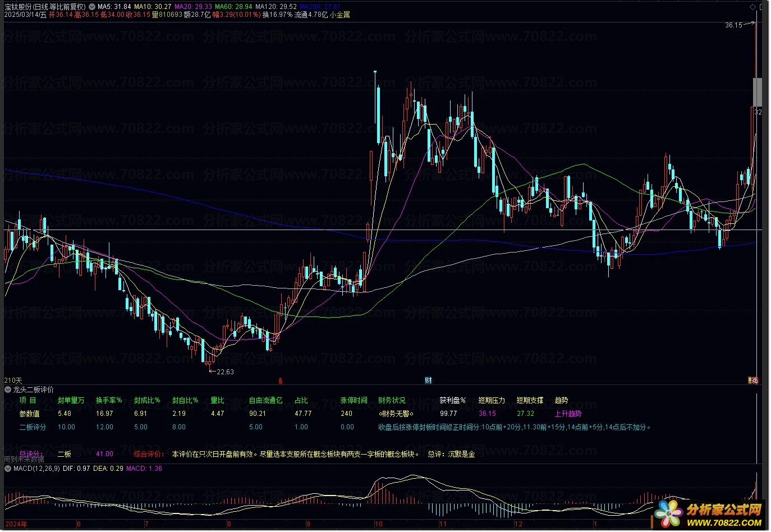Viewport: 771px width, 532px height.
Task: Click the 流通4.78亿 float value
Action: pyautogui.click(x=311, y=15)
